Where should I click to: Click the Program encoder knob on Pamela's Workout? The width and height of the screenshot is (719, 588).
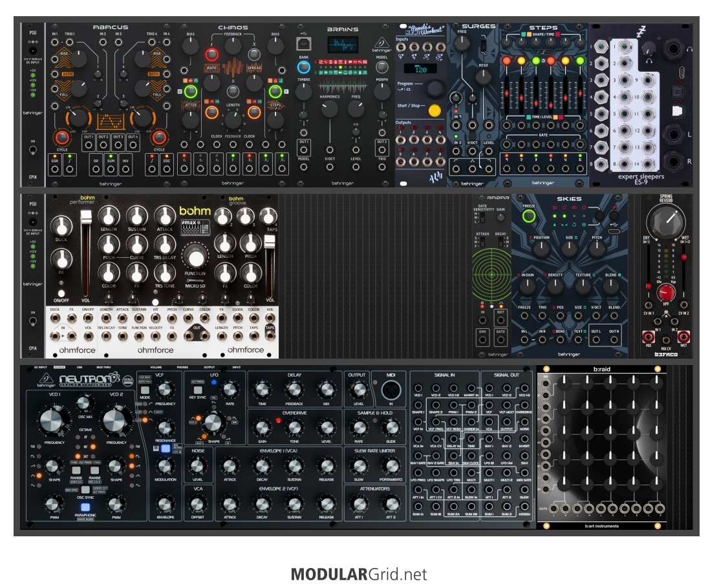click(x=434, y=89)
